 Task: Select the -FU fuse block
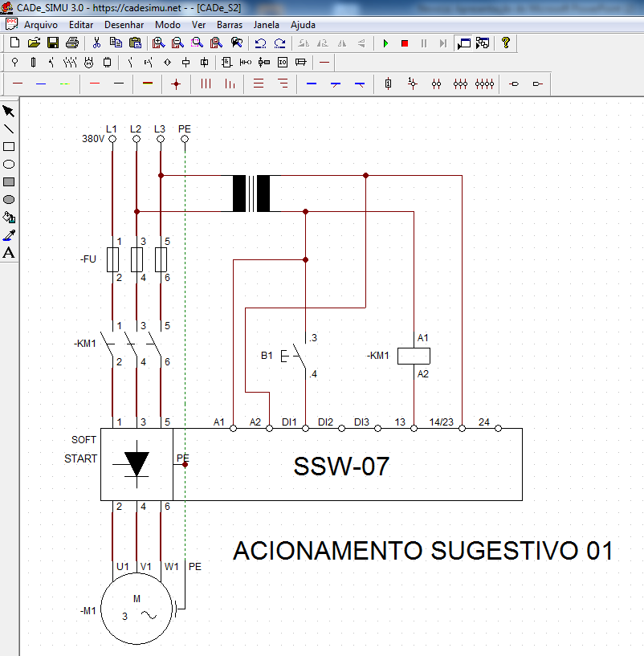[x=137, y=259]
